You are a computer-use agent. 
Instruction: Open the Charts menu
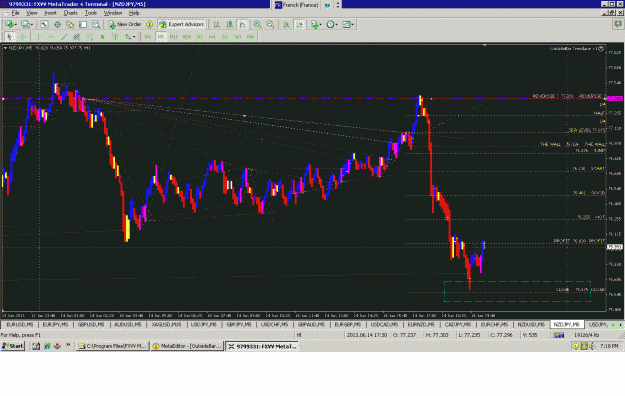pos(71,13)
